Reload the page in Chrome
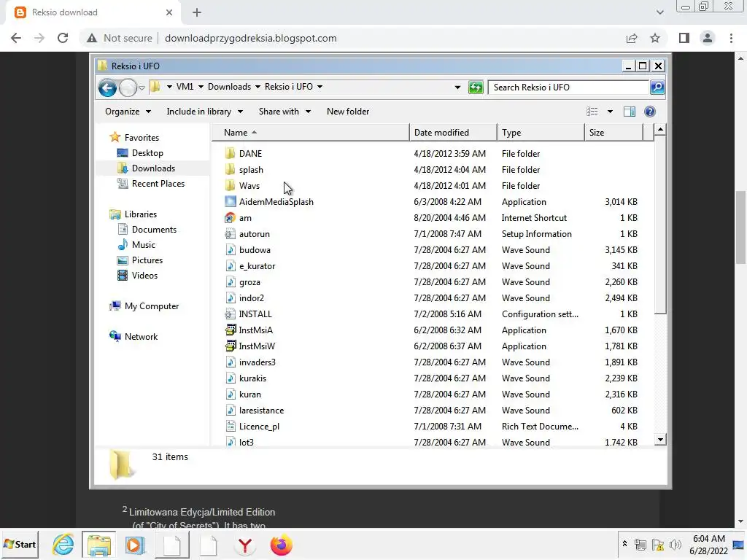This screenshot has width=747, height=560. click(63, 38)
